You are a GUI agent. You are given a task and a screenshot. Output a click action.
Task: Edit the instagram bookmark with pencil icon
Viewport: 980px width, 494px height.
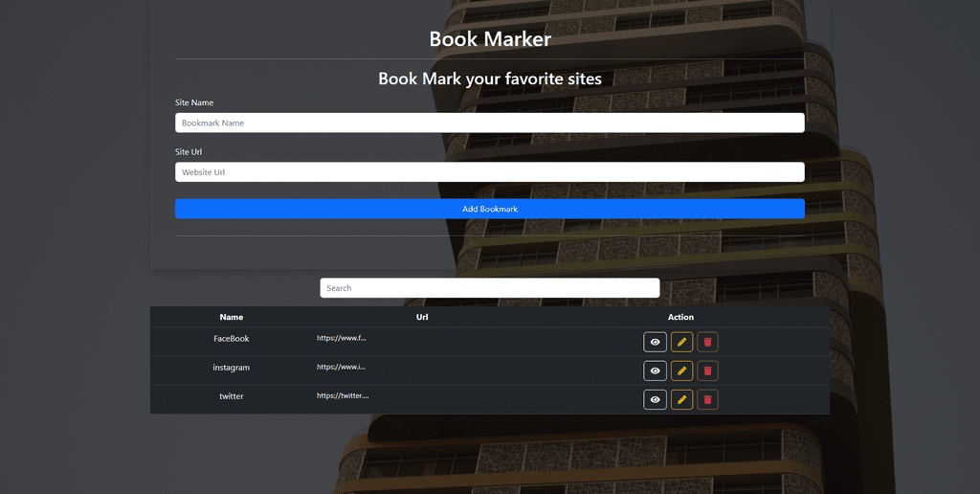(x=681, y=370)
